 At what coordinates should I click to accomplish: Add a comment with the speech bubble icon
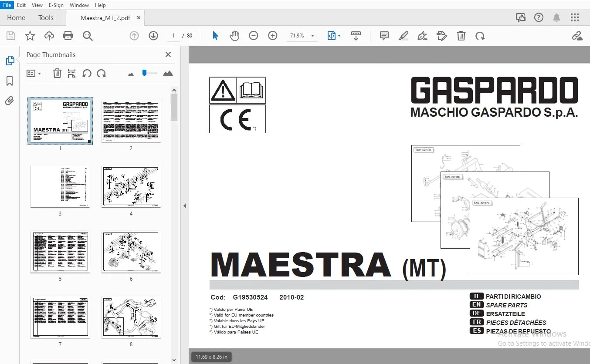point(384,36)
